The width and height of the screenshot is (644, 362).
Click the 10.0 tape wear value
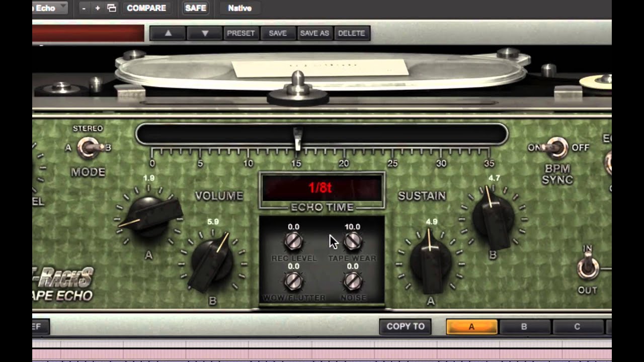click(x=352, y=227)
